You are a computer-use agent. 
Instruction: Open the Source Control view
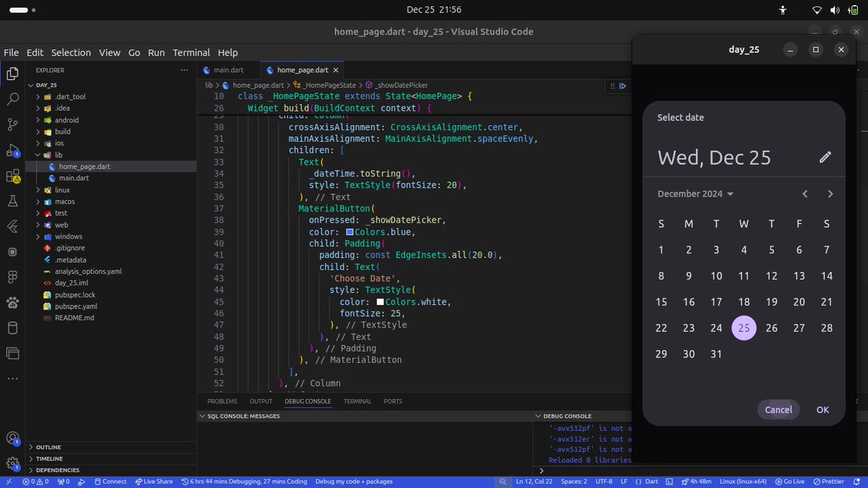coord(12,124)
